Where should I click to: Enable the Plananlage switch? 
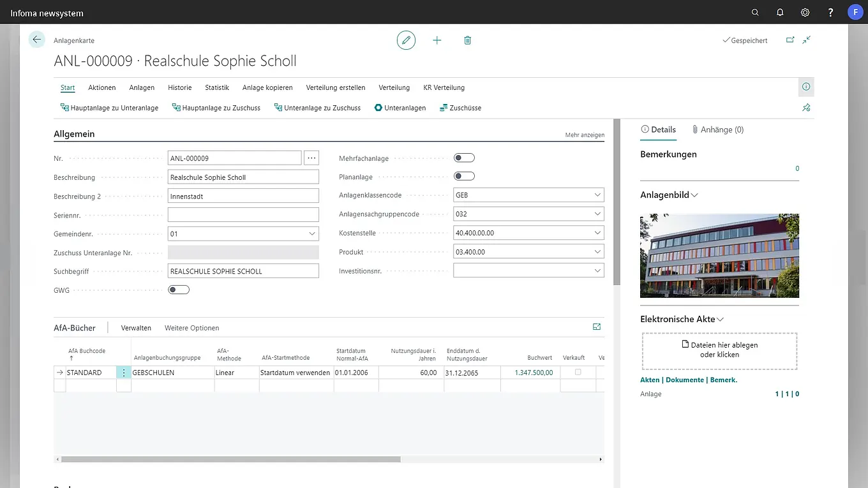pyautogui.click(x=464, y=176)
